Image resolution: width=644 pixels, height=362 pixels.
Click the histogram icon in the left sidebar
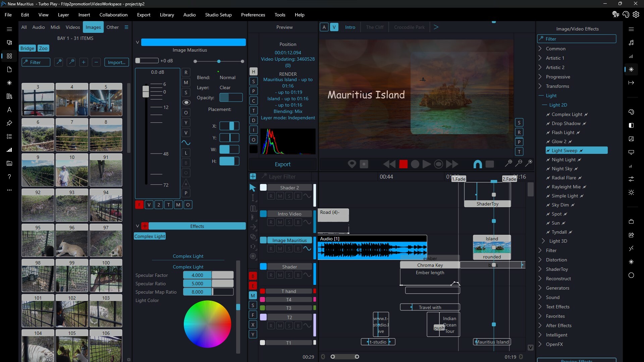[x=9, y=150]
